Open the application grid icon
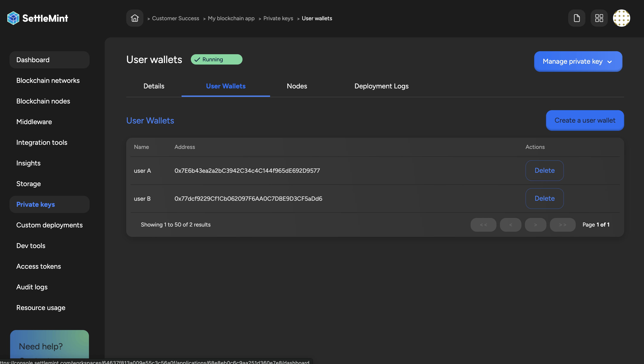Image resolution: width=644 pixels, height=364 pixels. click(599, 18)
